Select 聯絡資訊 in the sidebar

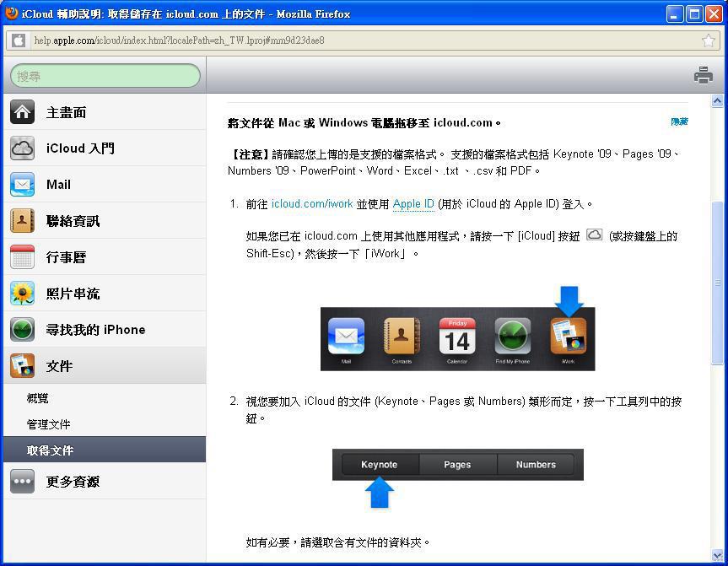[x=105, y=220]
